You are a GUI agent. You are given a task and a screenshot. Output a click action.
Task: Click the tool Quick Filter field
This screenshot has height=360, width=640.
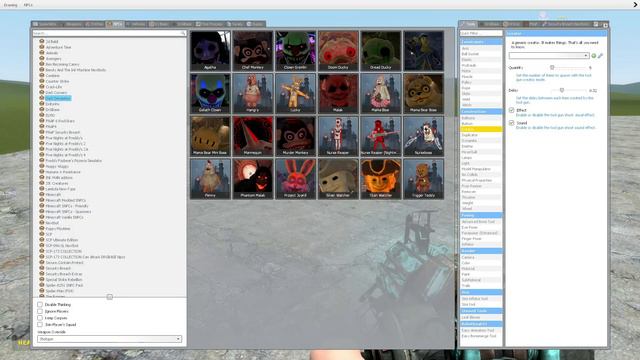click(x=481, y=33)
